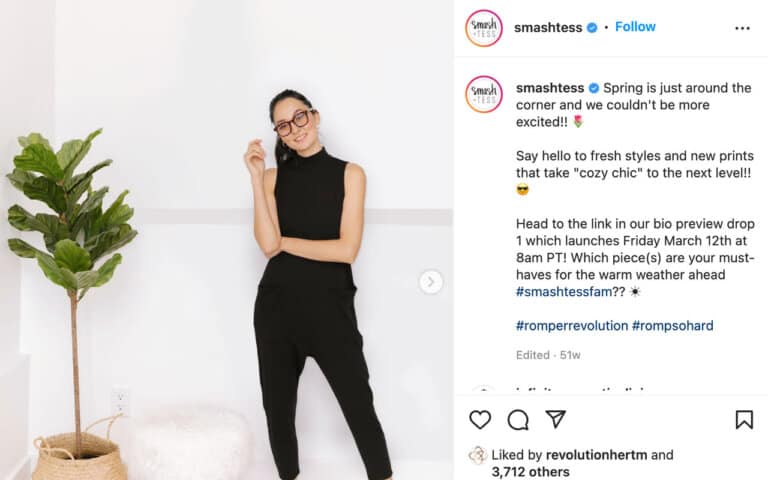The image size is (768, 480).
Task: Open the #romperrevolution hashtag
Action: tap(572, 326)
